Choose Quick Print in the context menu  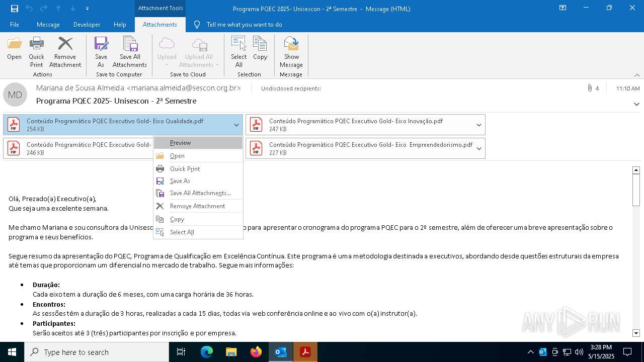click(x=198, y=169)
